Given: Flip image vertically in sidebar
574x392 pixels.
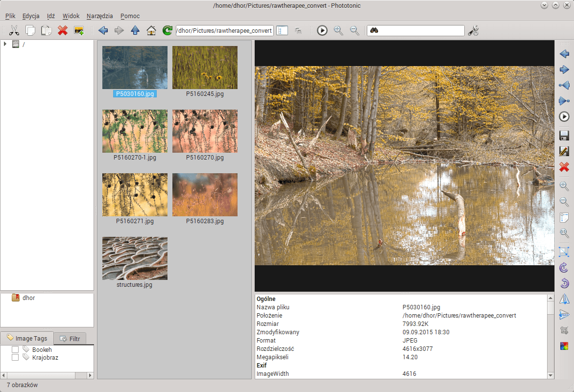Looking at the screenshot, I should point(564,315).
